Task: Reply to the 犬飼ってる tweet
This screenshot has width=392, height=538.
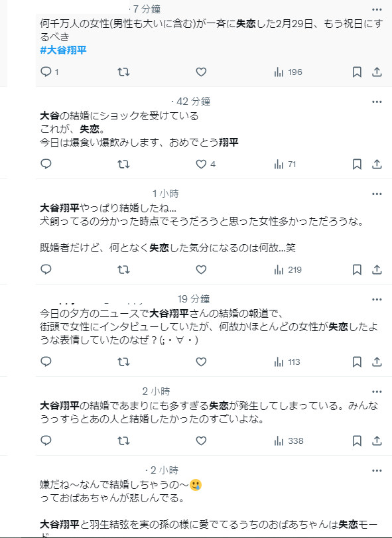Action: pyautogui.click(x=44, y=271)
